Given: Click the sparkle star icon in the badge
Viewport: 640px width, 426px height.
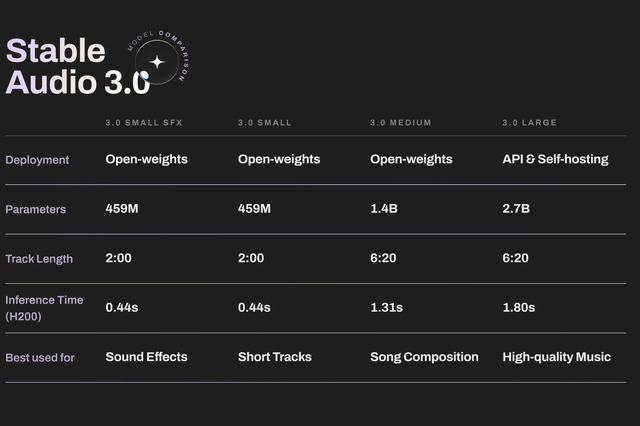Looking at the screenshot, I should (157, 62).
